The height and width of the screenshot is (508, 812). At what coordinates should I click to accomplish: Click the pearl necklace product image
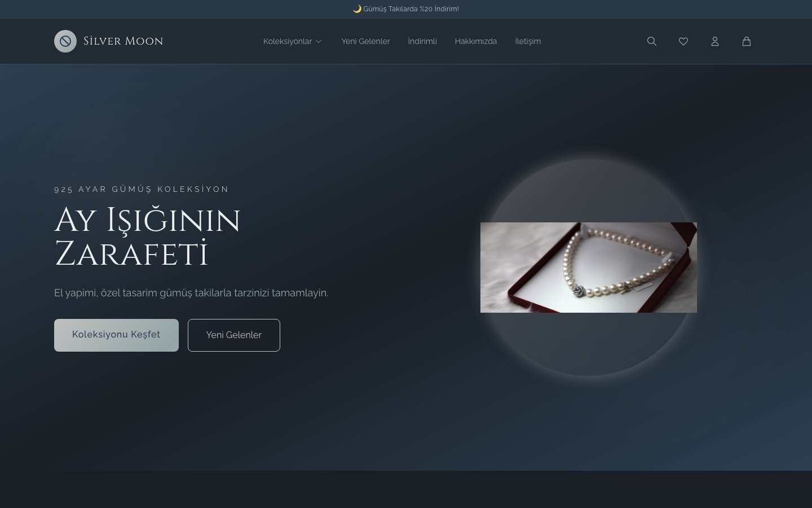pos(589,267)
